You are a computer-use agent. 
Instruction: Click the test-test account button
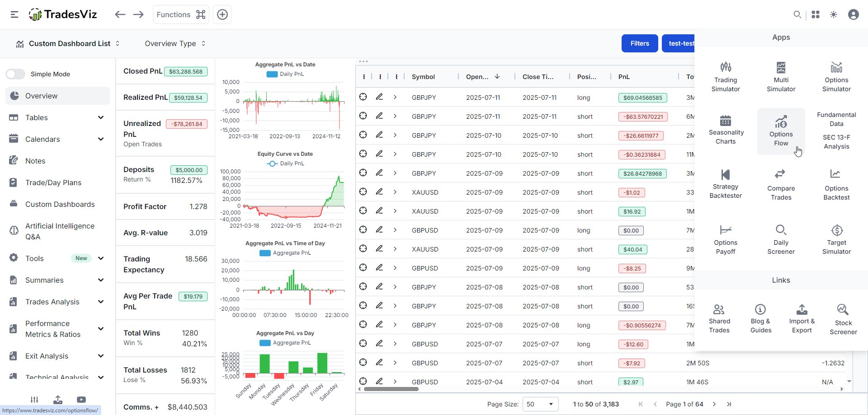pyautogui.click(x=678, y=43)
